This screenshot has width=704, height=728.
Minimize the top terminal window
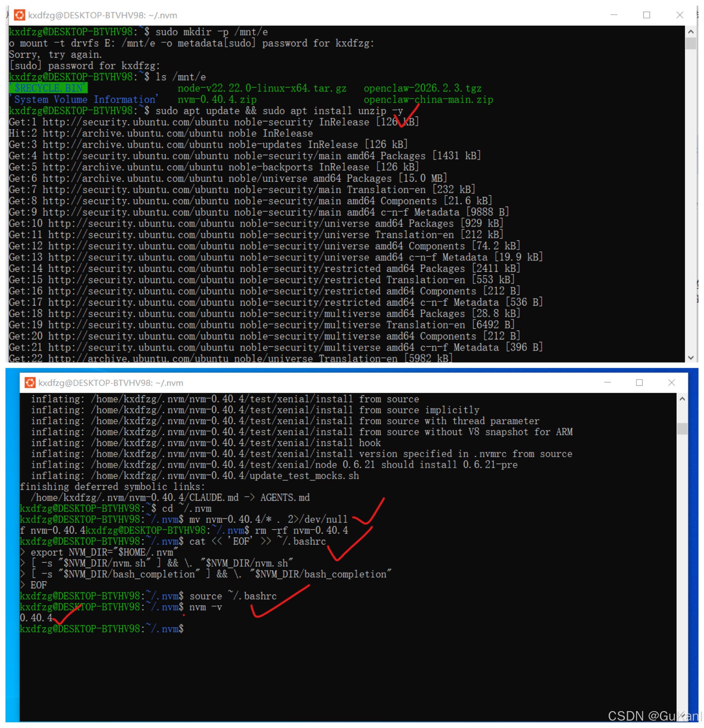pos(614,15)
